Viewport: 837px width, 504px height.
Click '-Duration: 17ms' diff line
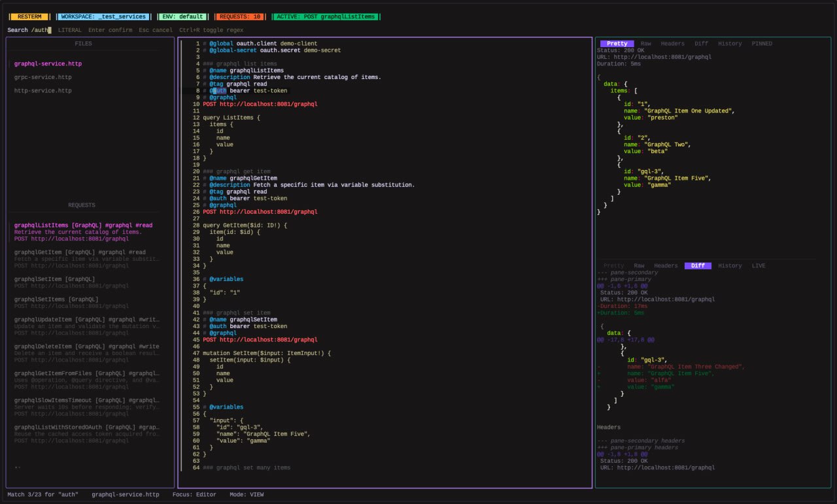pyautogui.click(x=622, y=306)
